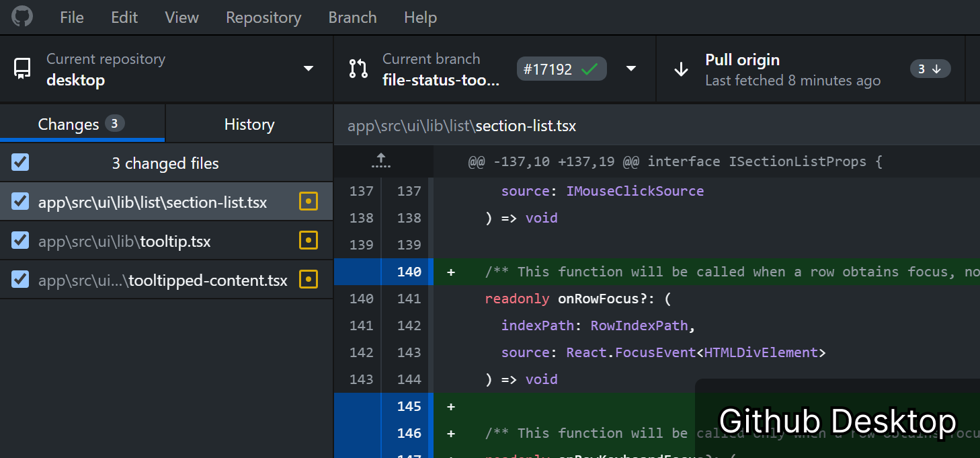The width and height of the screenshot is (980, 458).
Task: Switch to the History tab
Action: (249, 124)
